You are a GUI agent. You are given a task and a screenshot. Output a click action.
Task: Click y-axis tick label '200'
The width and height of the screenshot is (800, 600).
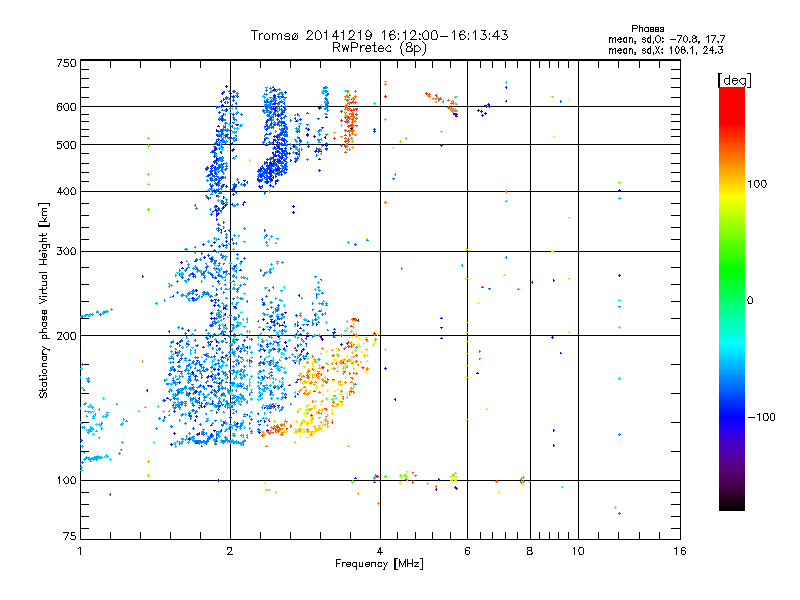coord(66,336)
